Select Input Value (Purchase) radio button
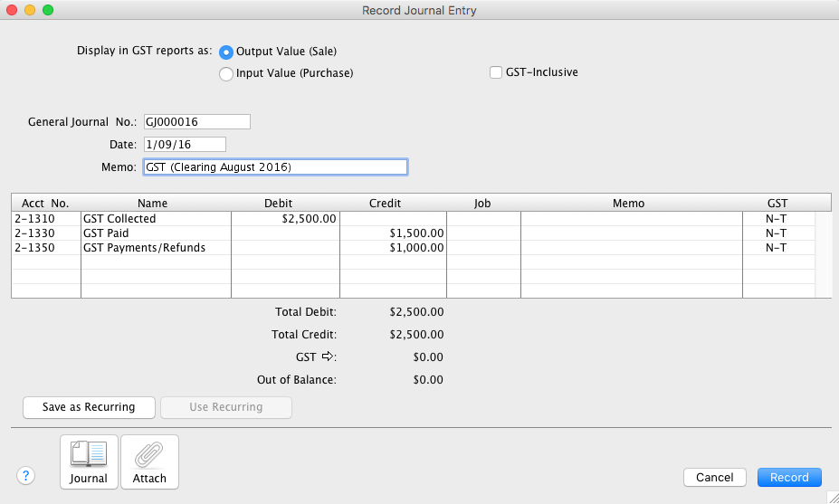 [226, 73]
